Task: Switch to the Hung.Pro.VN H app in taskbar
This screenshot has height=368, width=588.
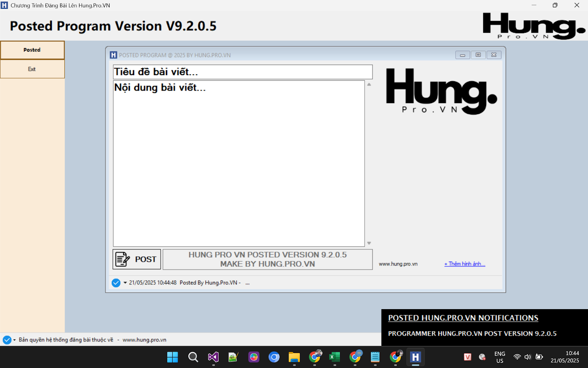Action: [x=415, y=357]
